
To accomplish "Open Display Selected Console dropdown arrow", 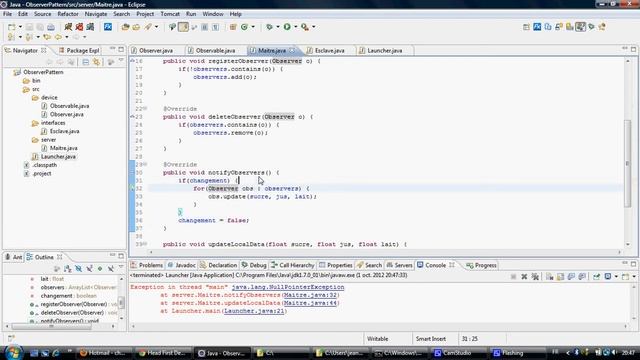I will tap(616, 277).
